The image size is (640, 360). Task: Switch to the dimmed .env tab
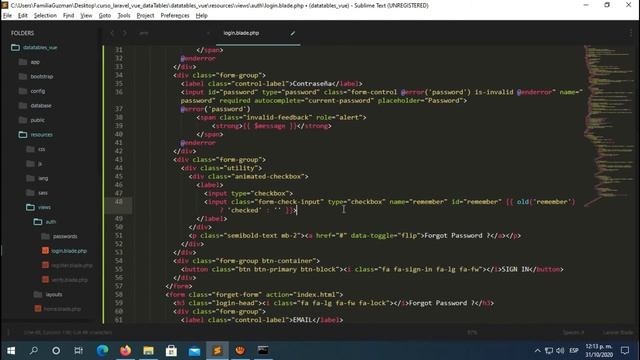pyautogui.click(x=144, y=33)
